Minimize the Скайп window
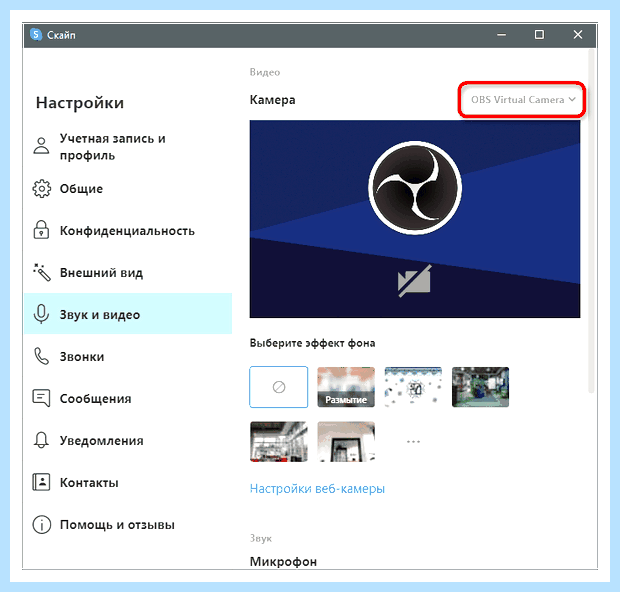The image size is (620, 592). 501,35
